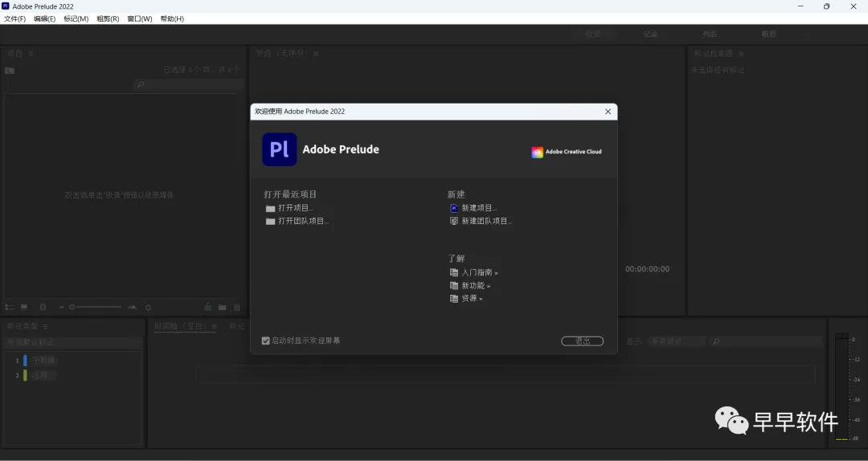
Task: Switch Project panel to thumbnail view
Action: click(x=24, y=307)
